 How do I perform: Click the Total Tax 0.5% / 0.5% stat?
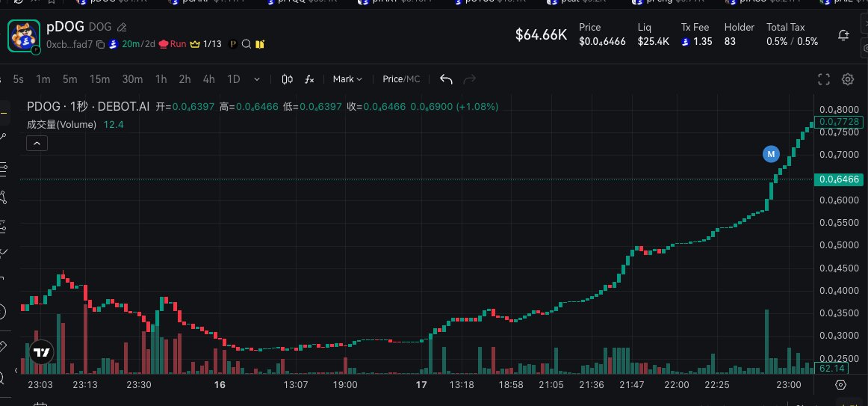click(x=792, y=34)
